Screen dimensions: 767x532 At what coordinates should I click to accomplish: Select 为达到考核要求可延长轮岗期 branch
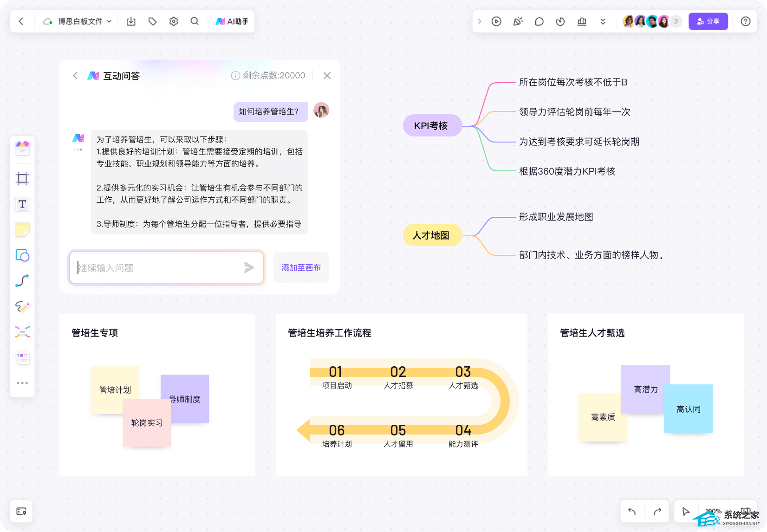coord(579,142)
